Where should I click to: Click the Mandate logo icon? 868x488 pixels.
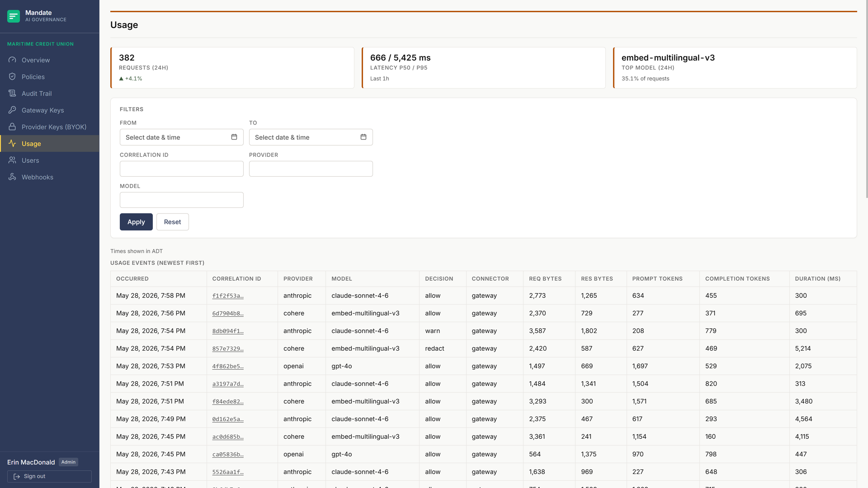(14, 16)
